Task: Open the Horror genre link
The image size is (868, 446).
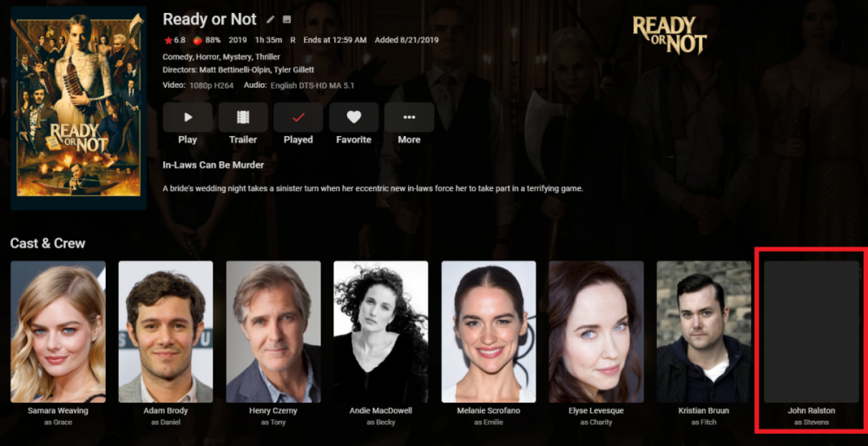Action: [x=206, y=57]
